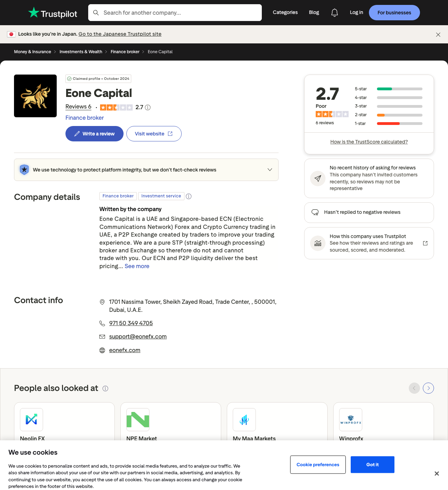Open eonefx.com website link
The image size is (448, 490).
pos(125,350)
